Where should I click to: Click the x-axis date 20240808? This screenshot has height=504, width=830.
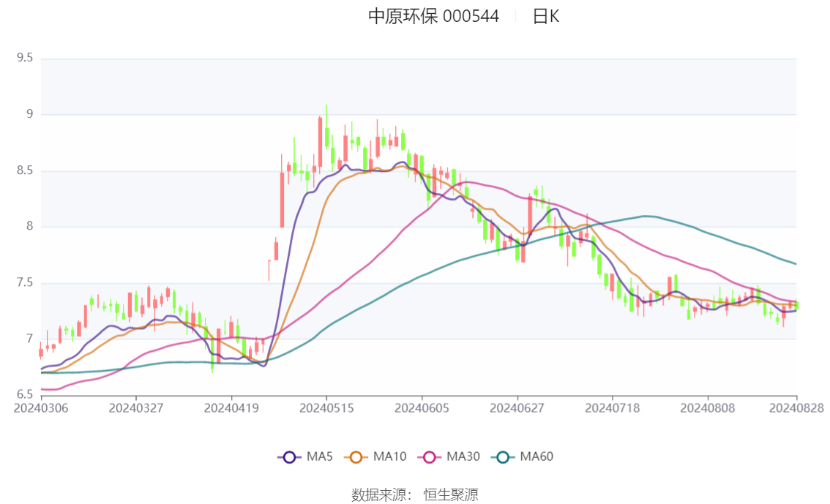coord(708,408)
